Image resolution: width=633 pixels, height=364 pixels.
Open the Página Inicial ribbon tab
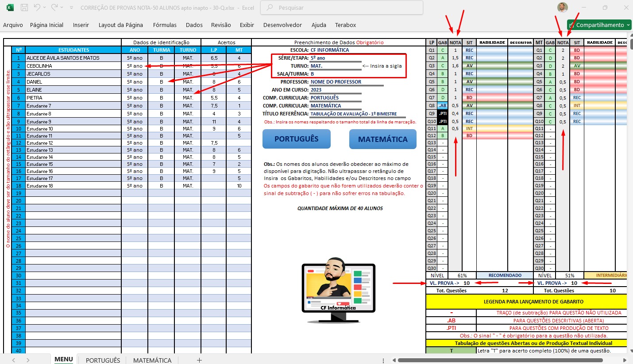(x=46, y=25)
